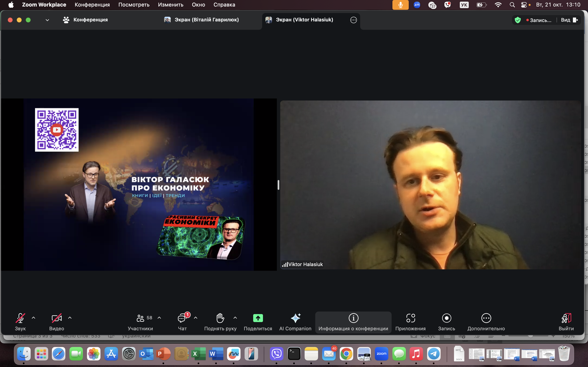
Task: Click the green Share screen icon
Action: (x=258, y=318)
